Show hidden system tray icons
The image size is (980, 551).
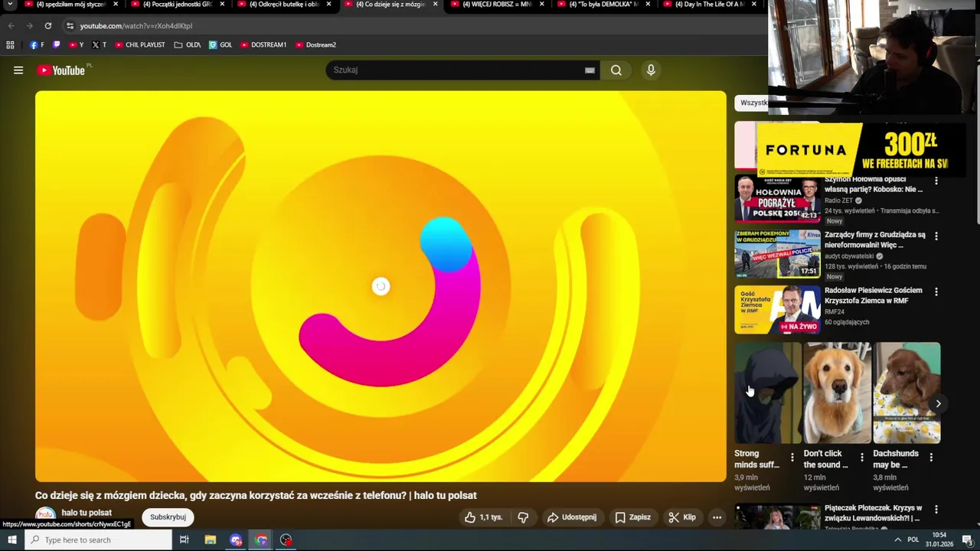click(x=897, y=540)
